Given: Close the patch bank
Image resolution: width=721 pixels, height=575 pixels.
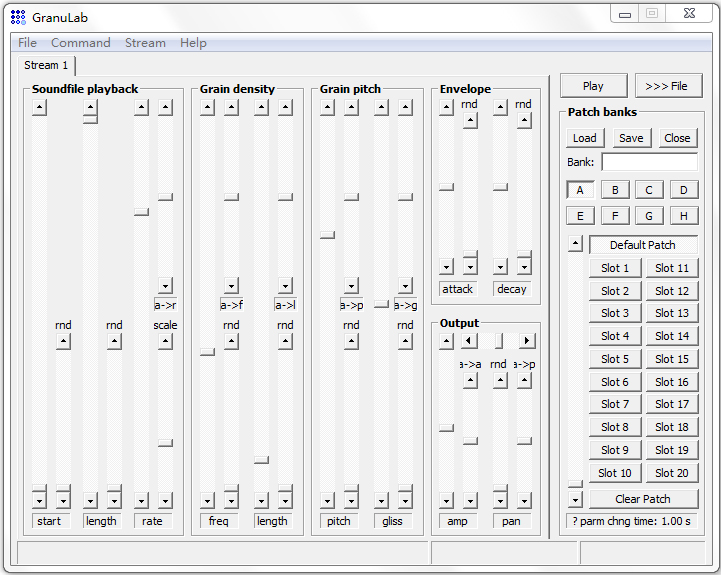Looking at the screenshot, I should [x=677, y=138].
